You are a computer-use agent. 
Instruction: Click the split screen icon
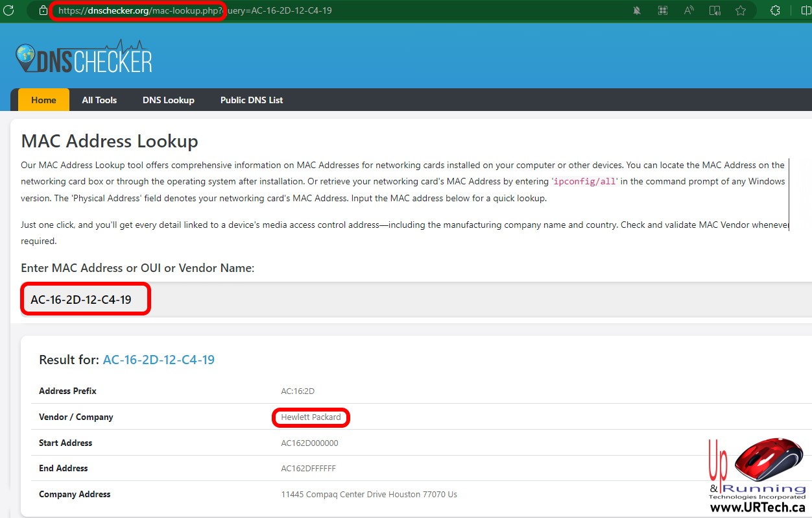tap(805, 10)
